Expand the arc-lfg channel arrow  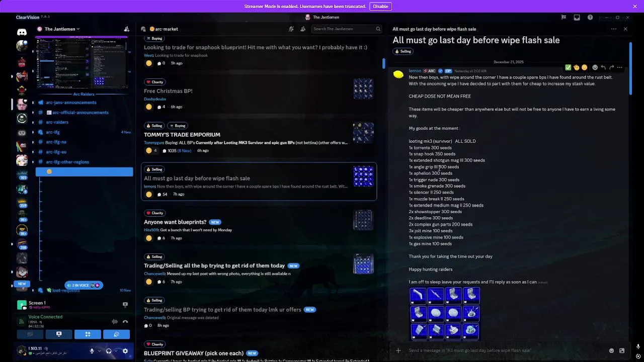33,132
